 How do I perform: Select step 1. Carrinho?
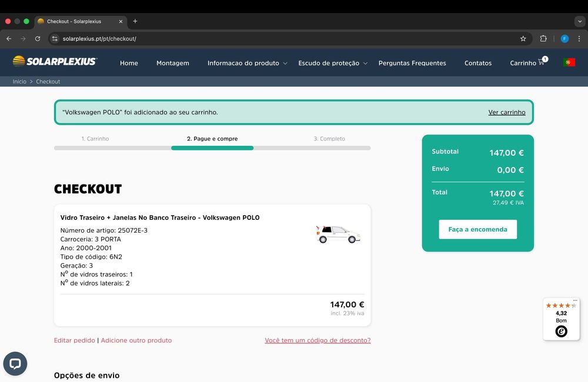coord(95,139)
